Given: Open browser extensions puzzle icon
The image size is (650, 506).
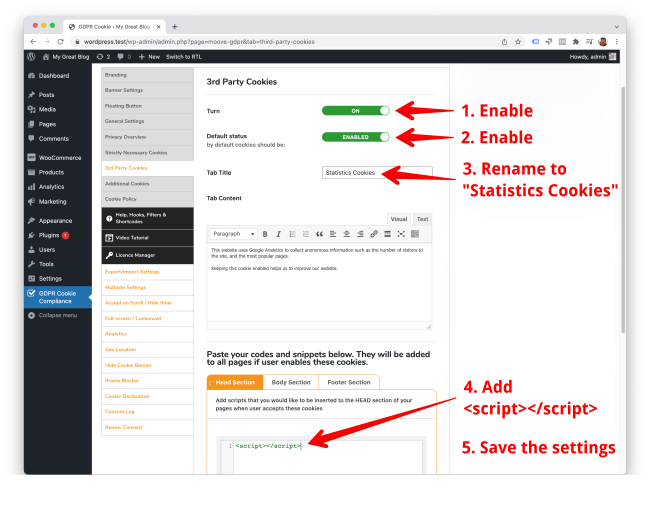Looking at the screenshot, I should pyautogui.click(x=576, y=41).
